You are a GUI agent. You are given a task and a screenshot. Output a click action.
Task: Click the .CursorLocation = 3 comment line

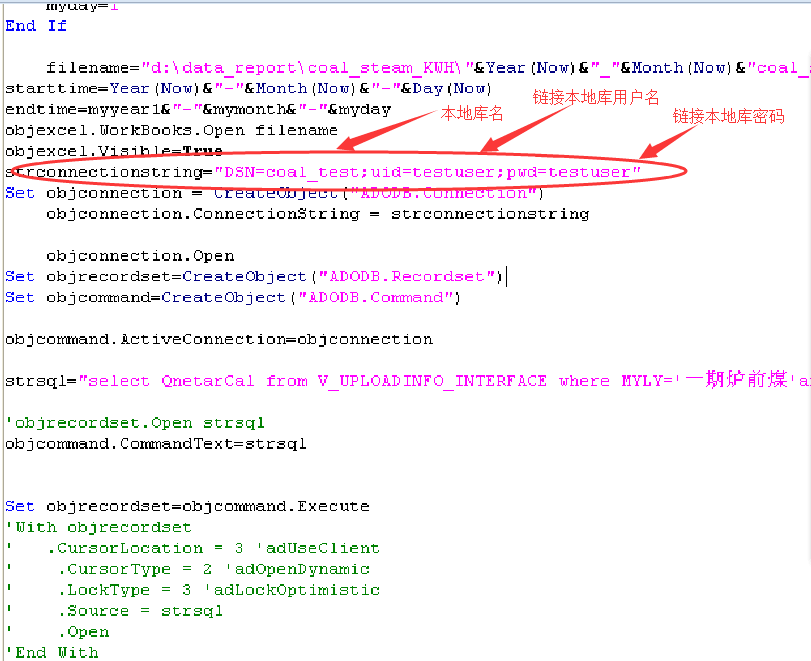192,548
